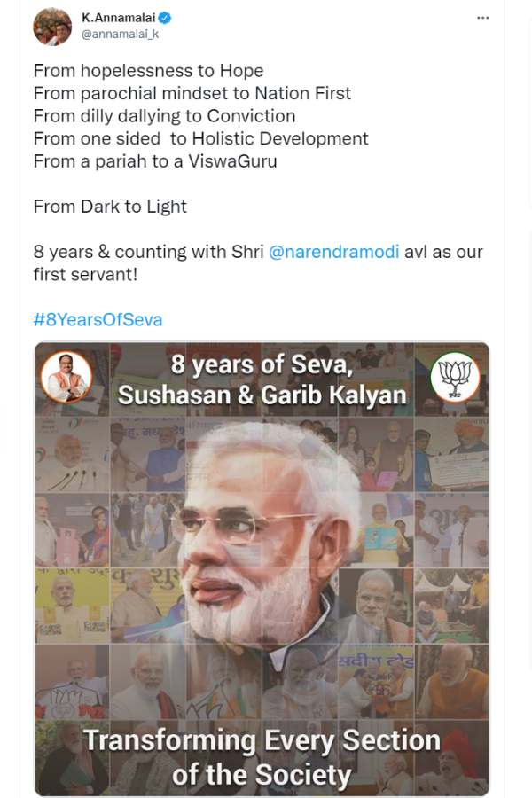The width and height of the screenshot is (532, 798).
Task: Click the "From Dark to Light" line
Action: 110,207
